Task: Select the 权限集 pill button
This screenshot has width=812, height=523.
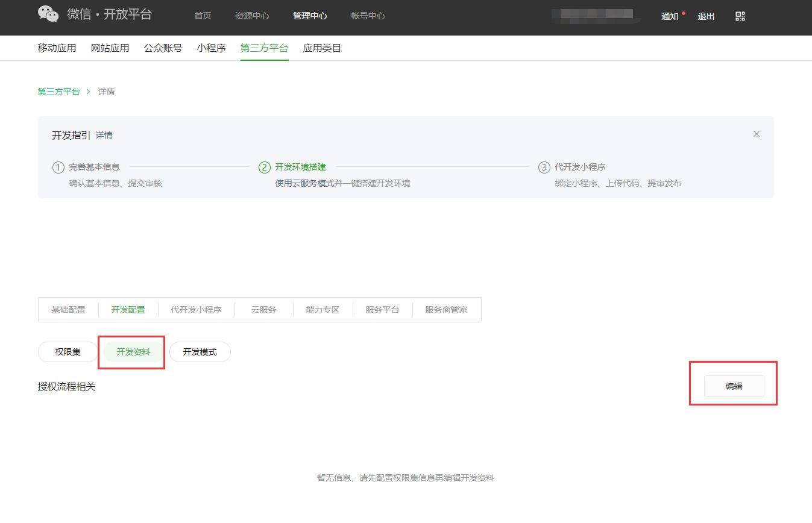Action: (x=68, y=352)
